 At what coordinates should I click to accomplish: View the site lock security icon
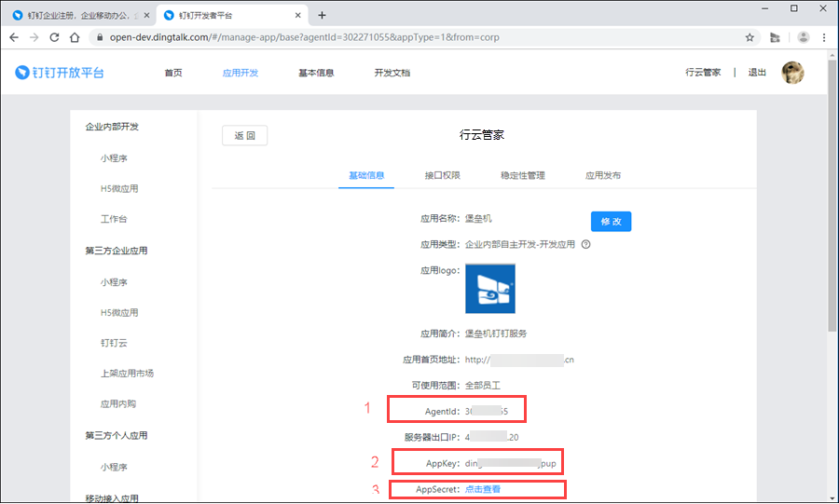[99, 37]
